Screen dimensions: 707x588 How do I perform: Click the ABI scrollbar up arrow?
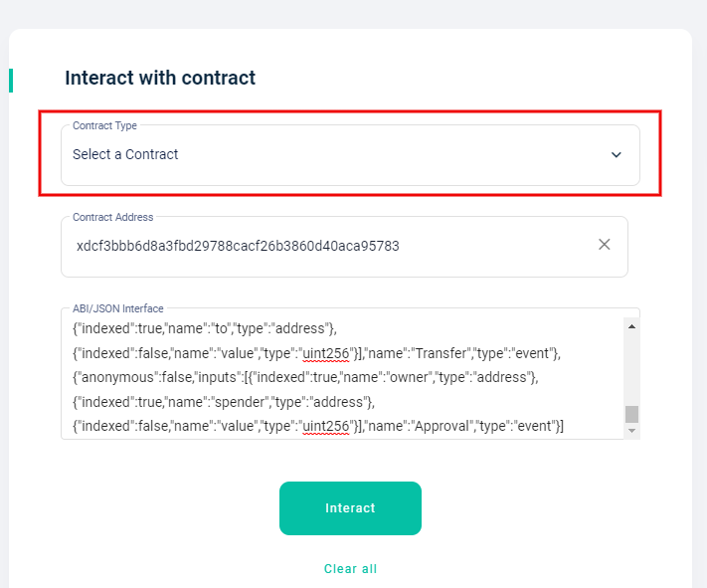(x=631, y=325)
